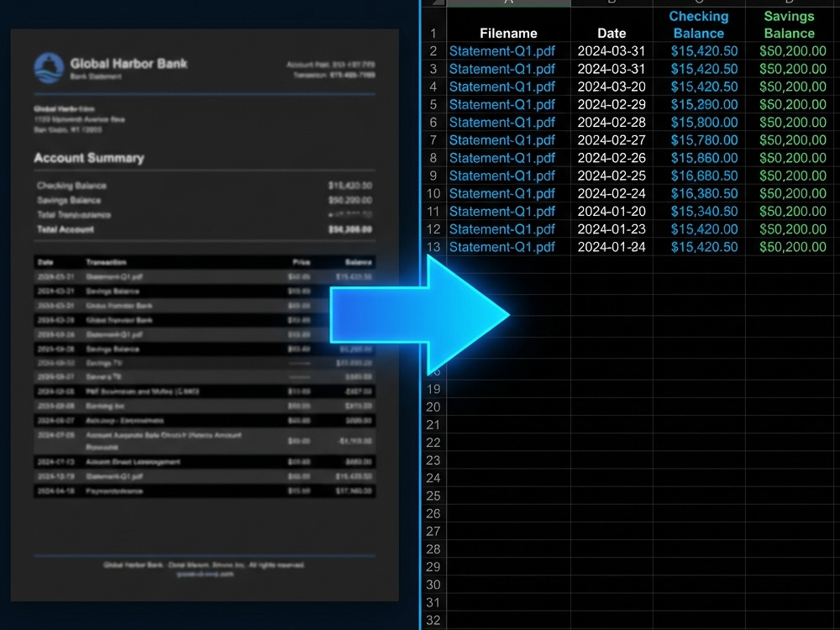Select checking balance cell $16,680.50
This screenshot has width=840, height=630.
[x=699, y=176]
